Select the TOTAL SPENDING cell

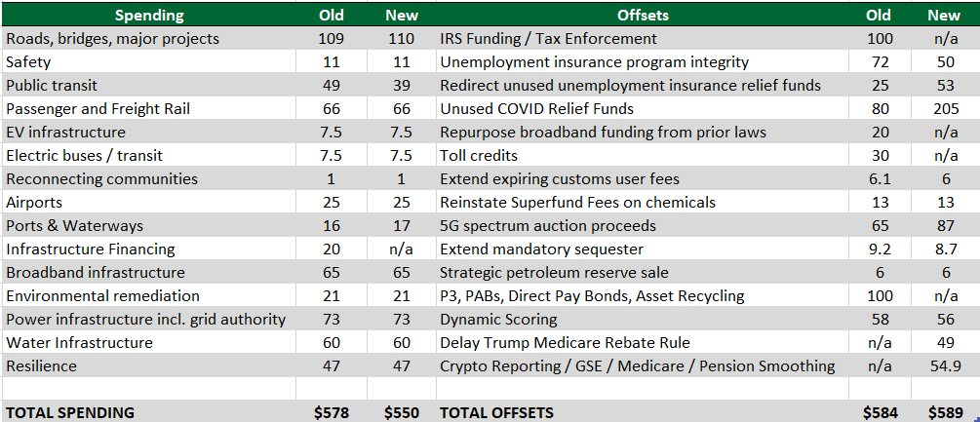(x=149, y=412)
